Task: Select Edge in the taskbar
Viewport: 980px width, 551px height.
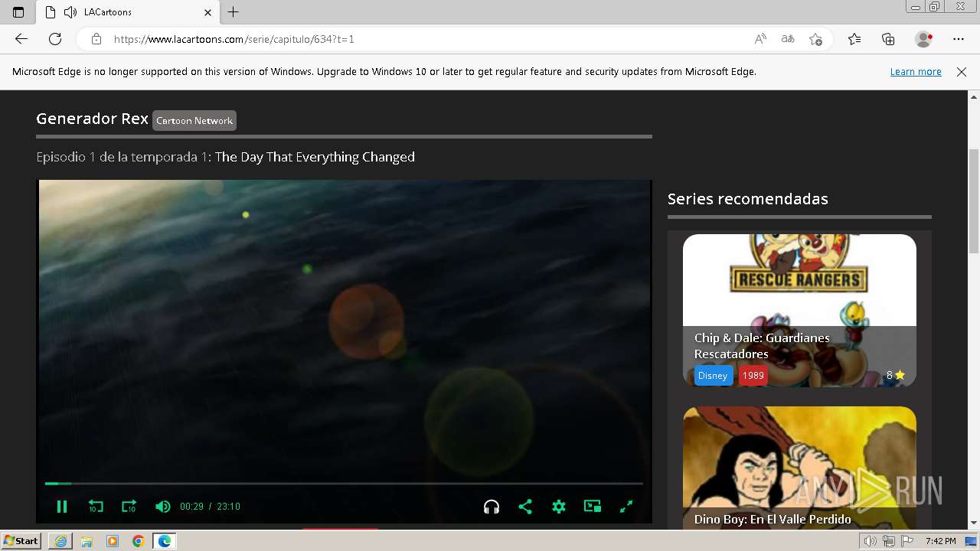Action: tap(165, 541)
